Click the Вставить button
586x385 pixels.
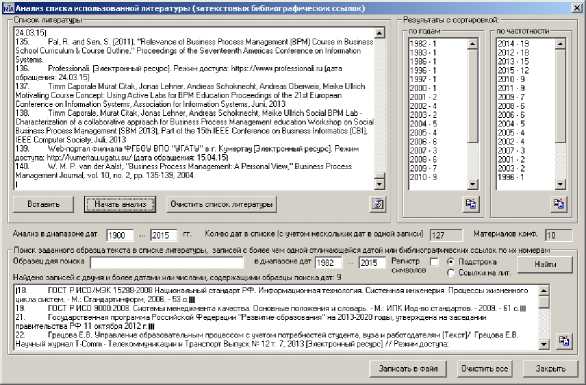point(43,204)
